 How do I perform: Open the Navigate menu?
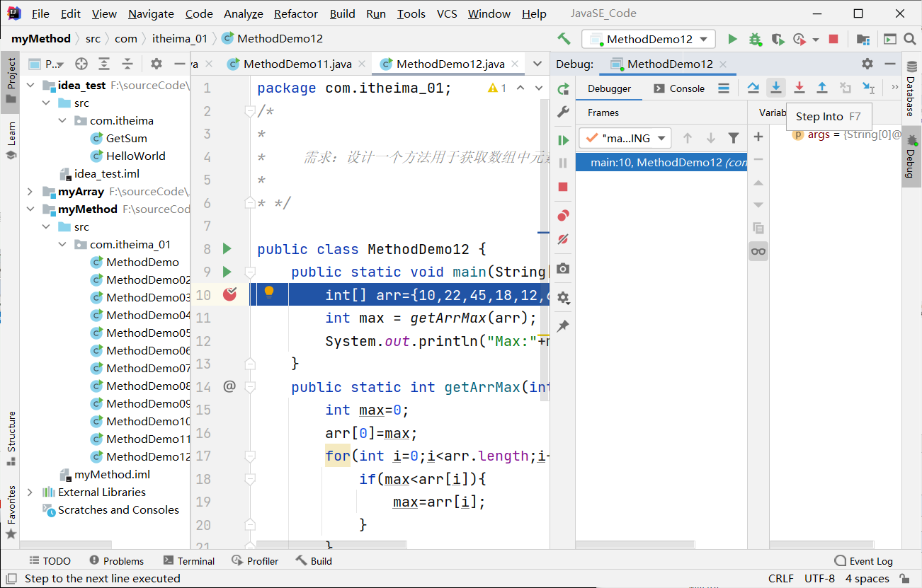pos(151,13)
